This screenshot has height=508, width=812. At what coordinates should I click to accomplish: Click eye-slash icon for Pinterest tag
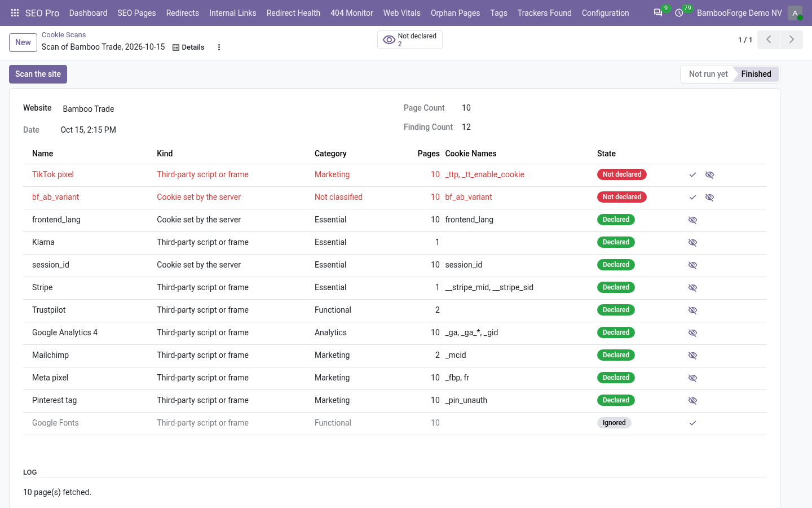coord(692,401)
